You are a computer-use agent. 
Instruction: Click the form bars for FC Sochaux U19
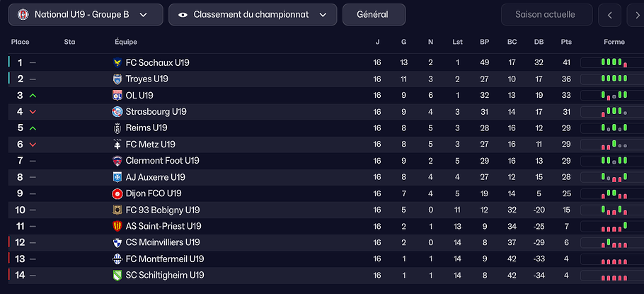point(614,62)
